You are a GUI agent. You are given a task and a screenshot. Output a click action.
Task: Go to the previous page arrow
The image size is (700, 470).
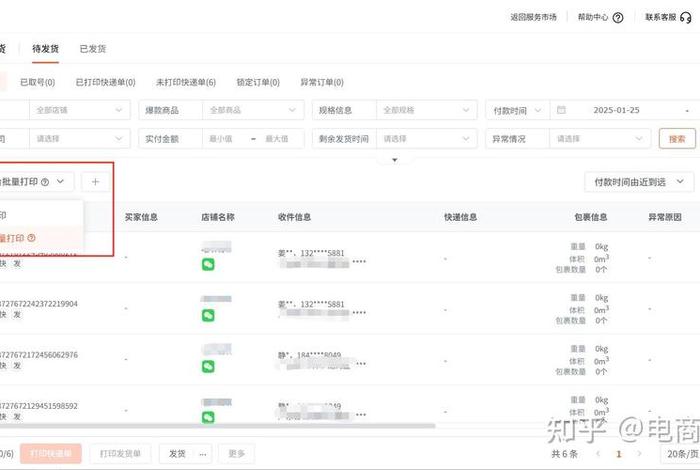pos(598,453)
